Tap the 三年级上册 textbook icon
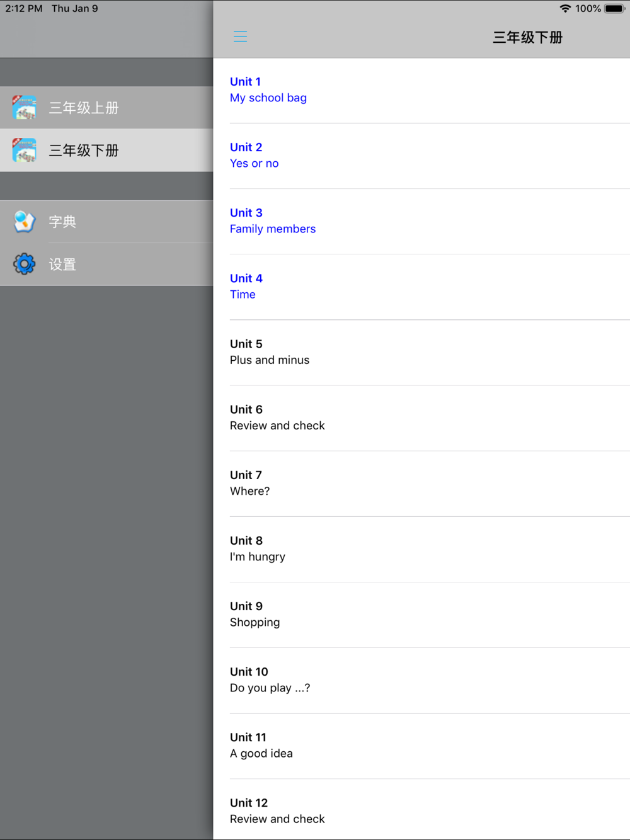The width and height of the screenshot is (630, 840). click(x=24, y=108)
